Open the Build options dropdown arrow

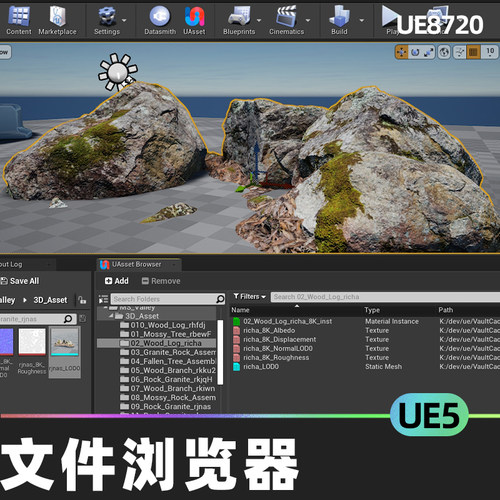[361, 20]
